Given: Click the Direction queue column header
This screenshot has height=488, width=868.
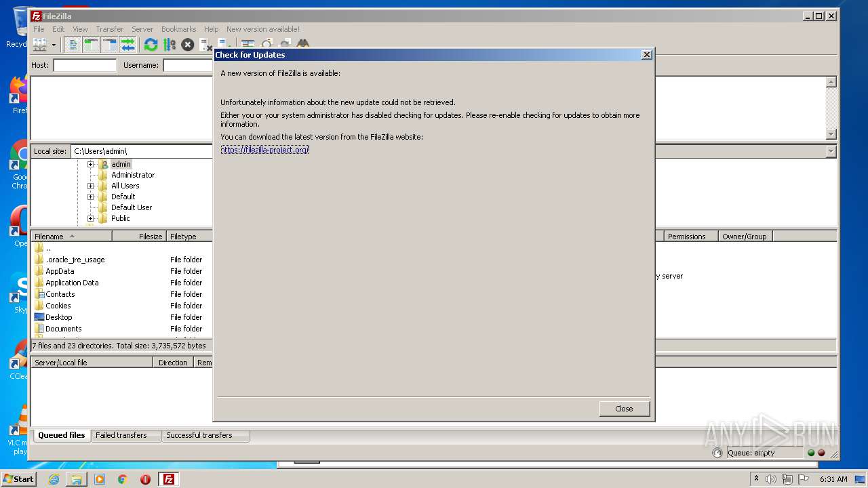Looking at the screenshot, I should coord(173,363).
